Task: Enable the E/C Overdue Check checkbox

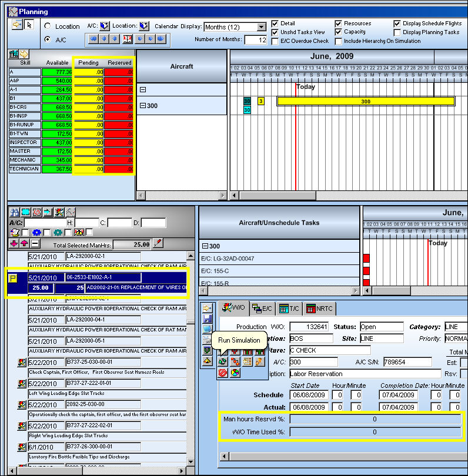Action: point(275,41)
